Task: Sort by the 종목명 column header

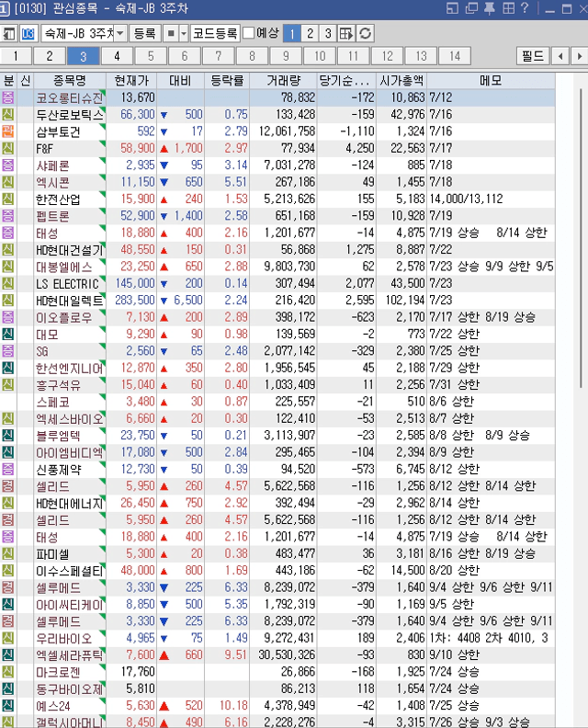Action: pos(70,80)
